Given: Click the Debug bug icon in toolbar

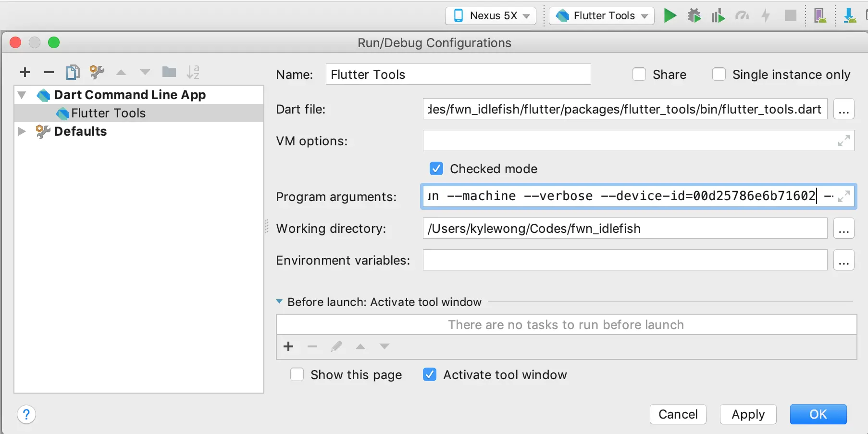Looking at the screenshot, I should point(694,15).
